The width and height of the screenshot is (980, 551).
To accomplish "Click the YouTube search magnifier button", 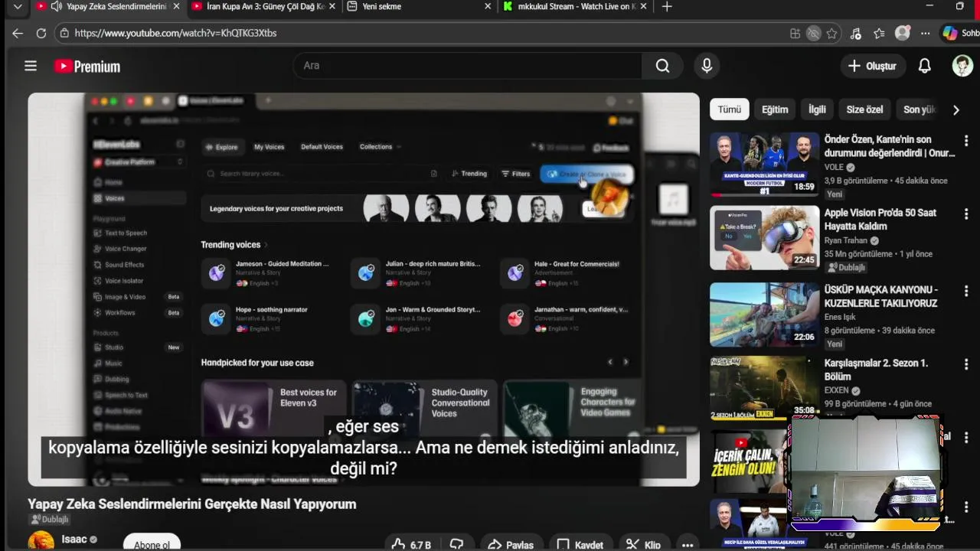I will click(x=662, y=66).
